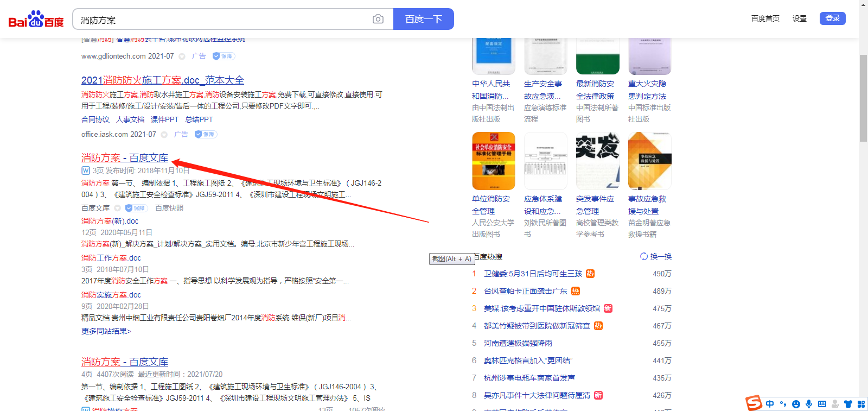This screenshot has height=411, width=868.
Task: Open 消防工作方案.doc link
Action: tap(111, 258)
